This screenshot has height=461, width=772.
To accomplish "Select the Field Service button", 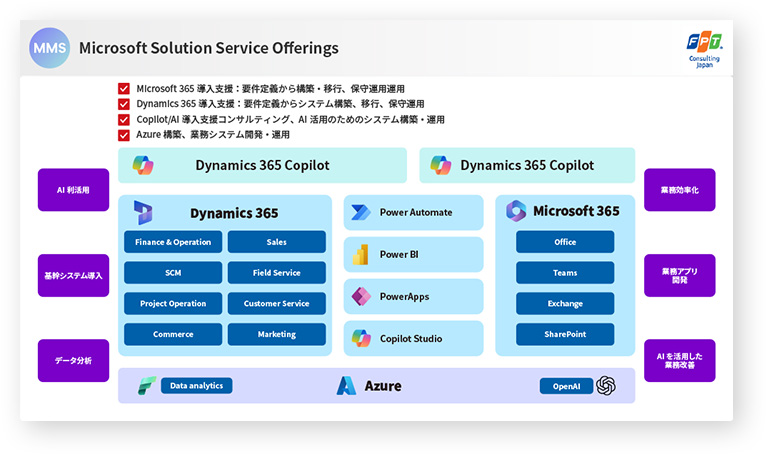I will coord(277,272).
